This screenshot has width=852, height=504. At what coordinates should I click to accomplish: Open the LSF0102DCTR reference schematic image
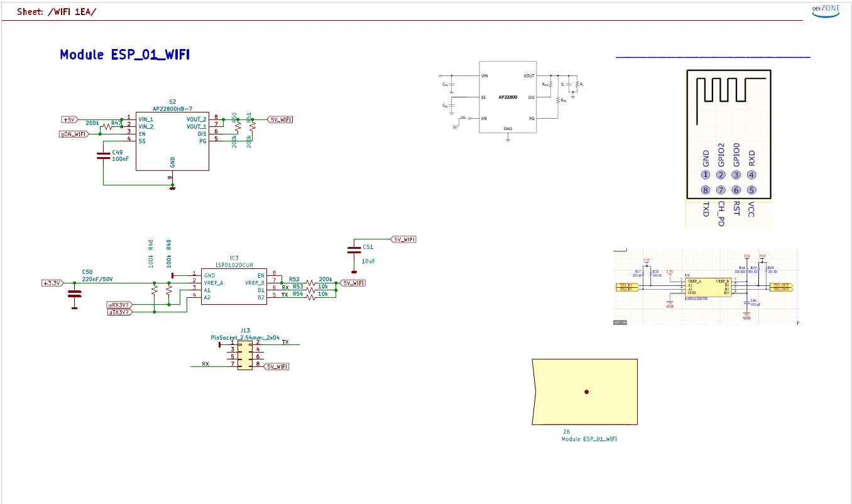pos(705,287)
